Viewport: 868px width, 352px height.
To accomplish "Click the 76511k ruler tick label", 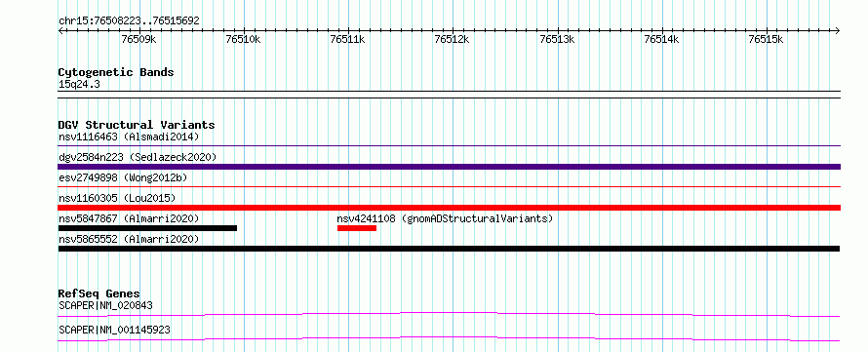I will point(347,39).
